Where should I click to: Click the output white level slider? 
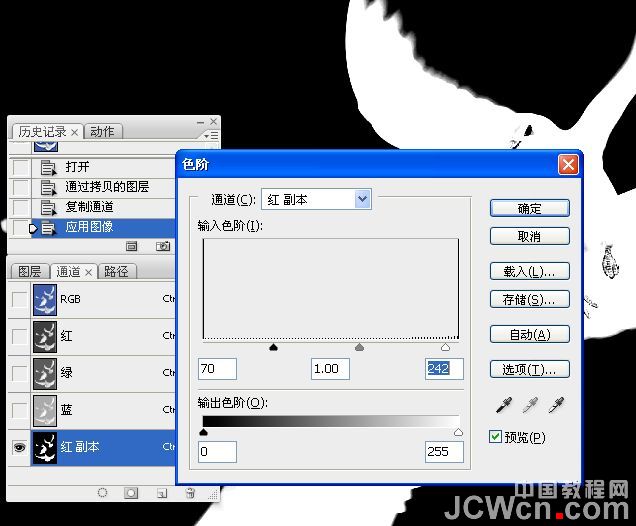(x=458, y=432)
